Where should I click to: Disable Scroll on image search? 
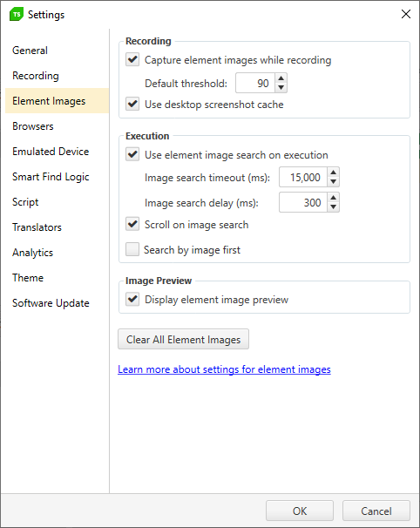click(132, 224)
